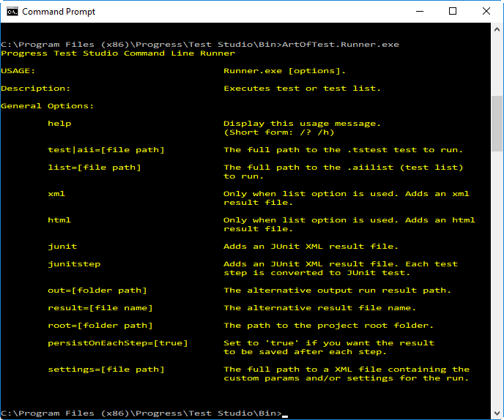Click 'out=[folder path]' option
This screenshot has width=504, height=420.
pos(97,290)
